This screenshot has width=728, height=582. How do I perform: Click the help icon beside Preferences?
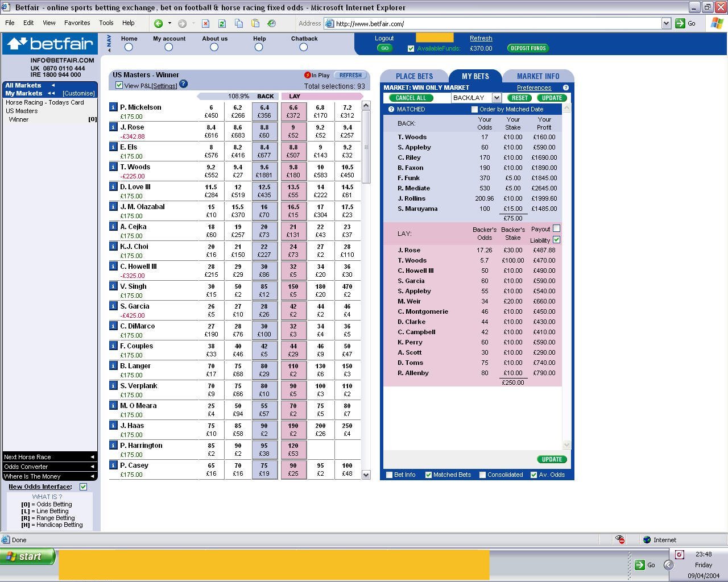pos(565,88)
